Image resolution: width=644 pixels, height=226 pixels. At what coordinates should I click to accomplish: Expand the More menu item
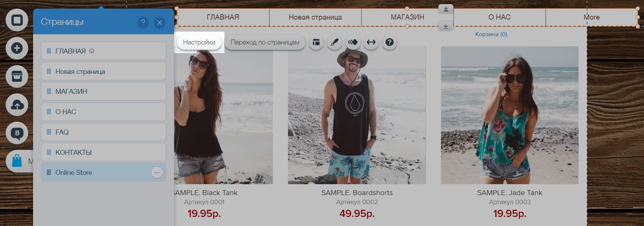tap(591, 17)
